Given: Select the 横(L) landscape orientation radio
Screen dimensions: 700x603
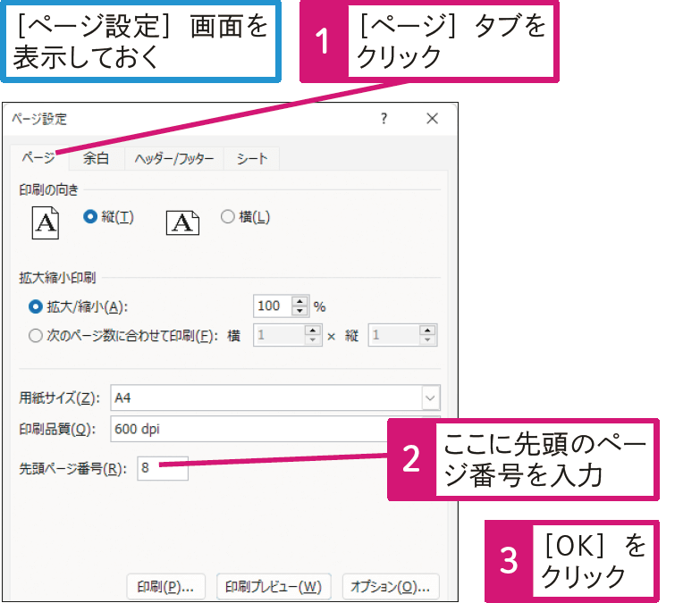Looking at the screenshot, I should pos(228,217).
